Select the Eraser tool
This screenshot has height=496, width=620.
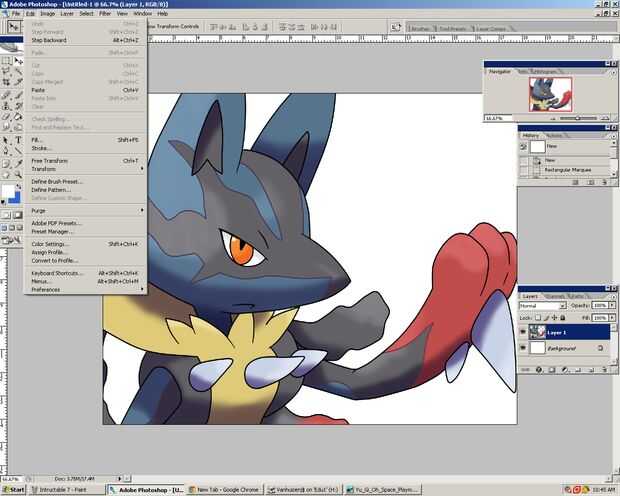[6, 117]
